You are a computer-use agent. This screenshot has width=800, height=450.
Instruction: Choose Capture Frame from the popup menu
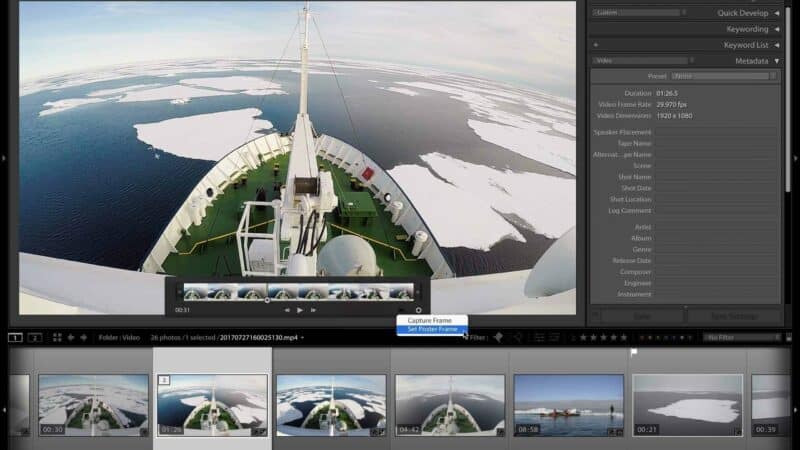pyautogui.click(x=430, y=320)
